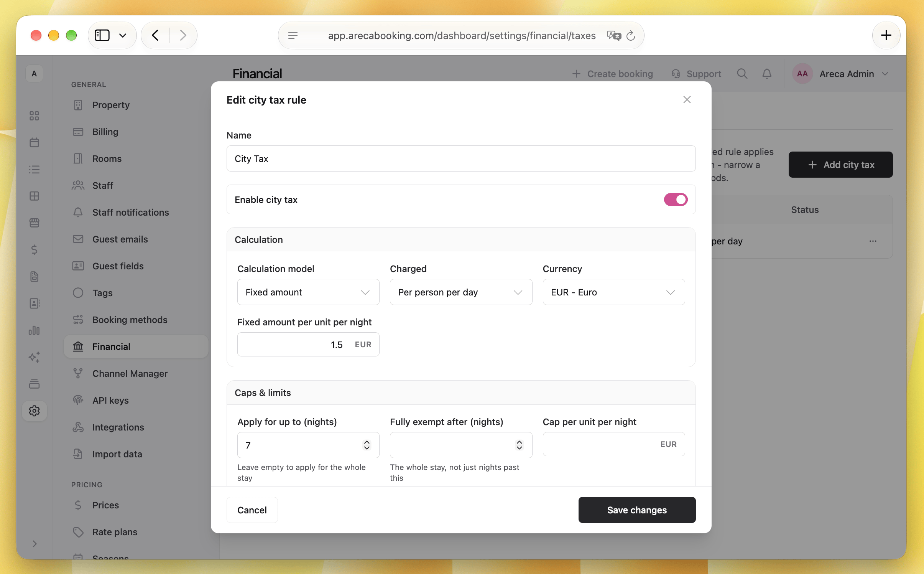
Task: Open Staff notifications in the sidebar
Action: pyautogui.click(x=136, y=213)
